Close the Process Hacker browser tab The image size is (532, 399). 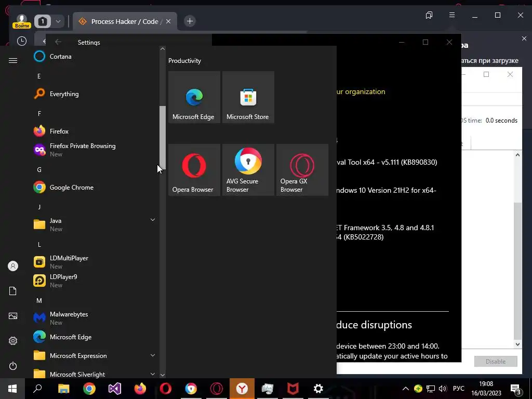pos(168,21)
